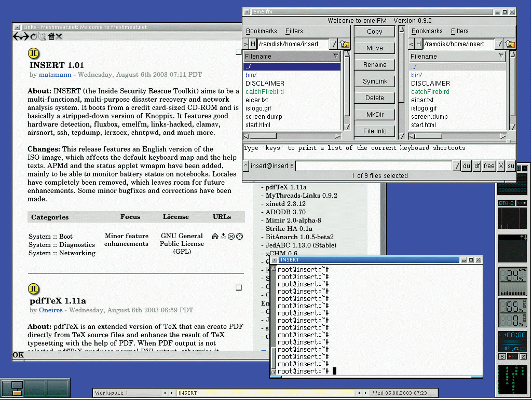This screenshot has height=400, width=532.
Task: Click the CPU load dock applet
Action: [x=513, y=282]
